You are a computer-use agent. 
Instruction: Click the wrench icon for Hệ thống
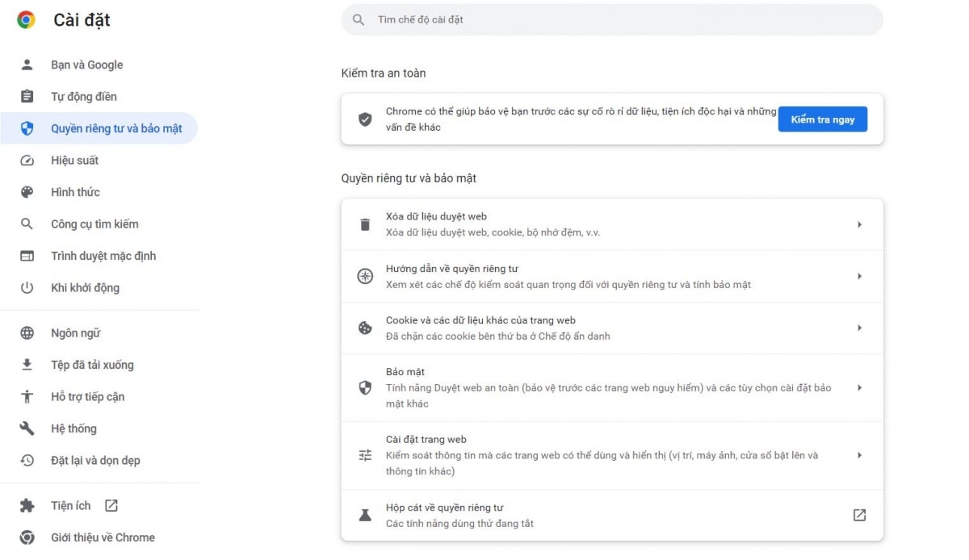pyautogui.click(x=27, y=428)
